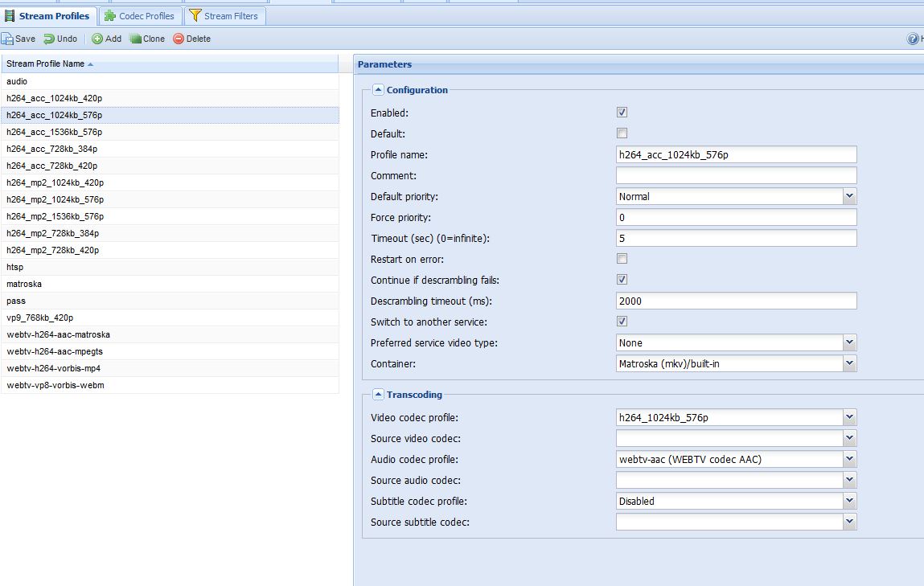Click the red Delete icon
The height and width of the screenshot is (586, 924).
coord(179,39)
